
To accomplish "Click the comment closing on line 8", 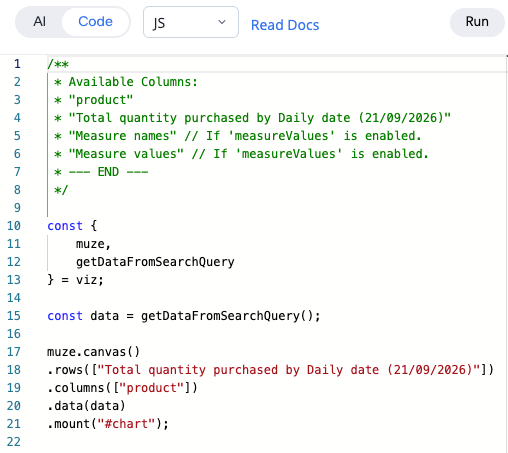I will (61, 190).
